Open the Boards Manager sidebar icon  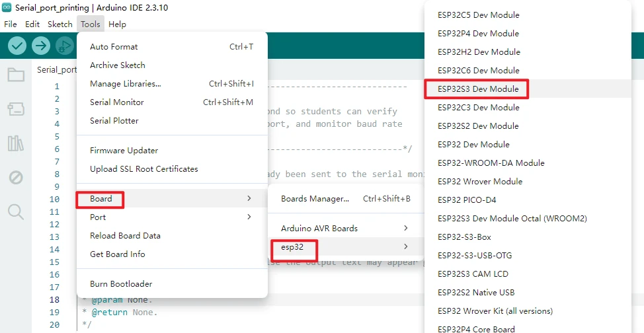coord(16,109)
